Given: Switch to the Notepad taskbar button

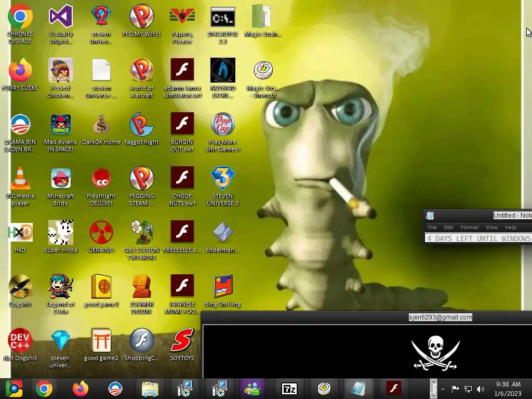Looking at the screenshot, I should coord(358,389).
